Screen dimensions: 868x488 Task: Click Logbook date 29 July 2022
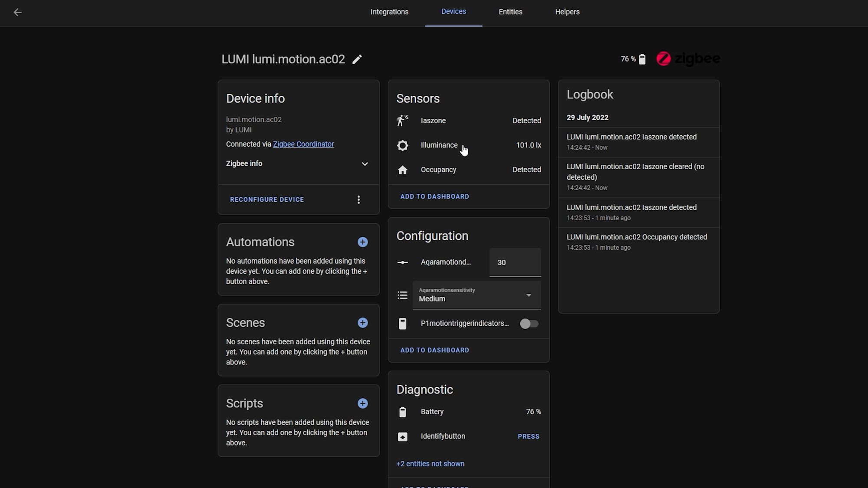click(x=587, y=118)
